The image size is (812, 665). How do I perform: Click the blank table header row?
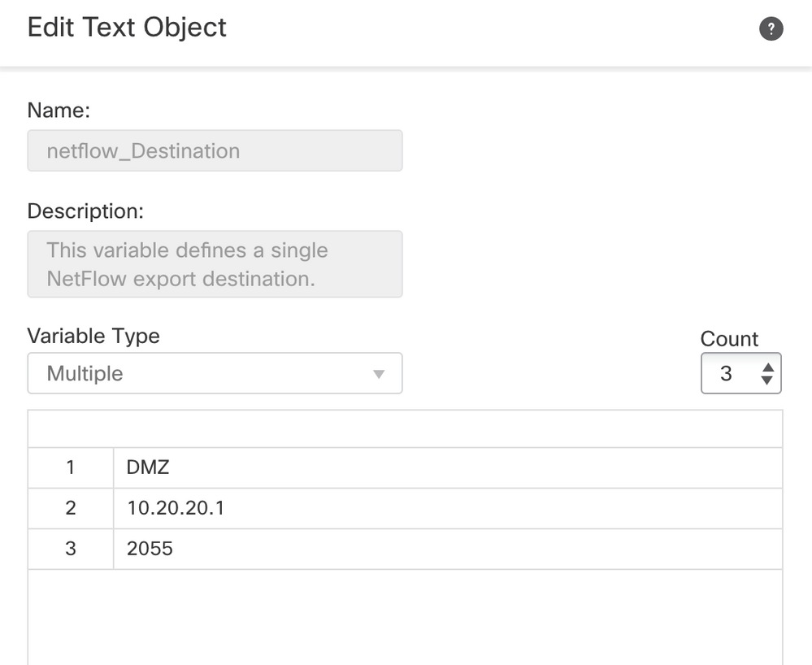[405, 429]
